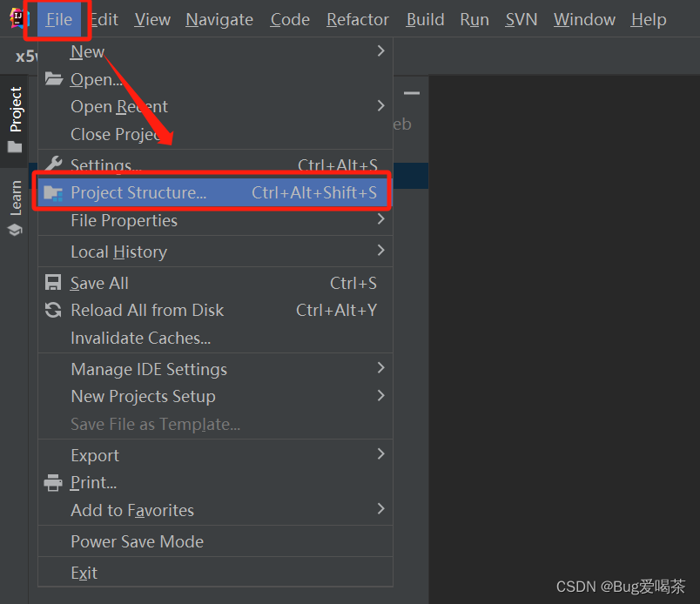Click the IntelliJ IDEA logo icon
Screen dimensions: 700x604
pos(18,19)
